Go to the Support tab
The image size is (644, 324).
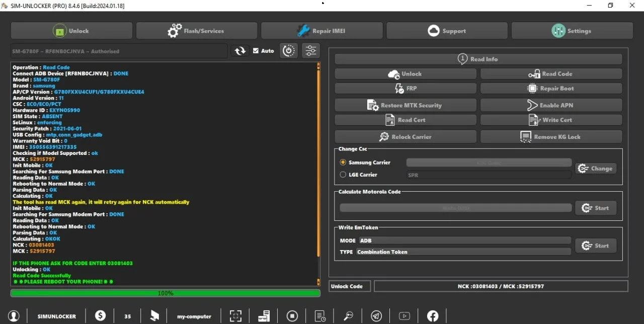(447, 31)
